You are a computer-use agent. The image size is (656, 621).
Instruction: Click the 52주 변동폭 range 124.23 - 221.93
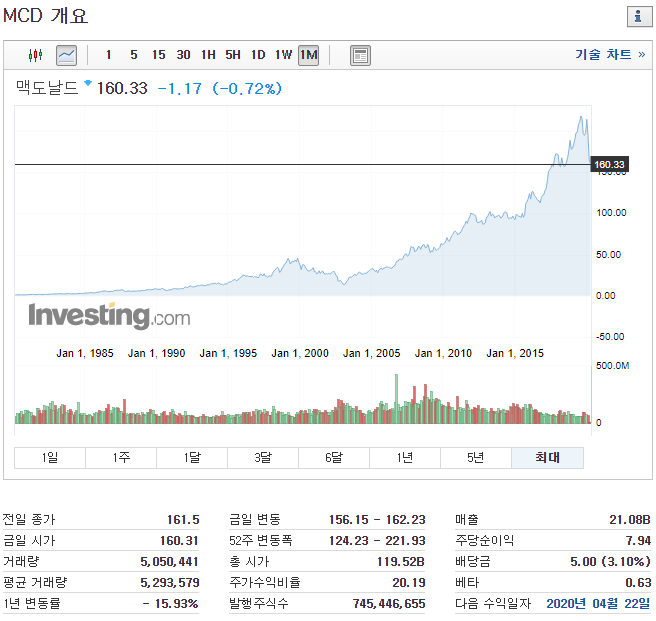point(377,541)
